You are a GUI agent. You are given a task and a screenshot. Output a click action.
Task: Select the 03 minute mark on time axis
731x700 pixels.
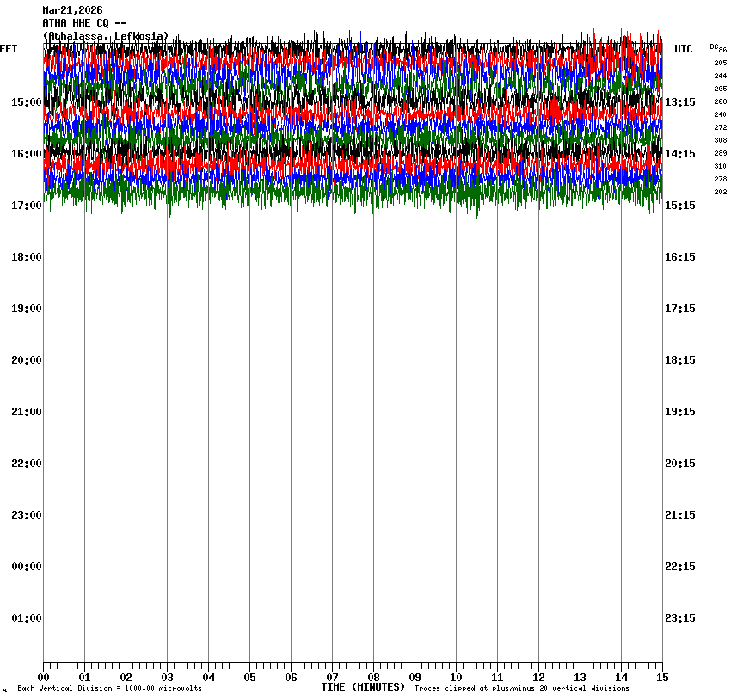167,677
